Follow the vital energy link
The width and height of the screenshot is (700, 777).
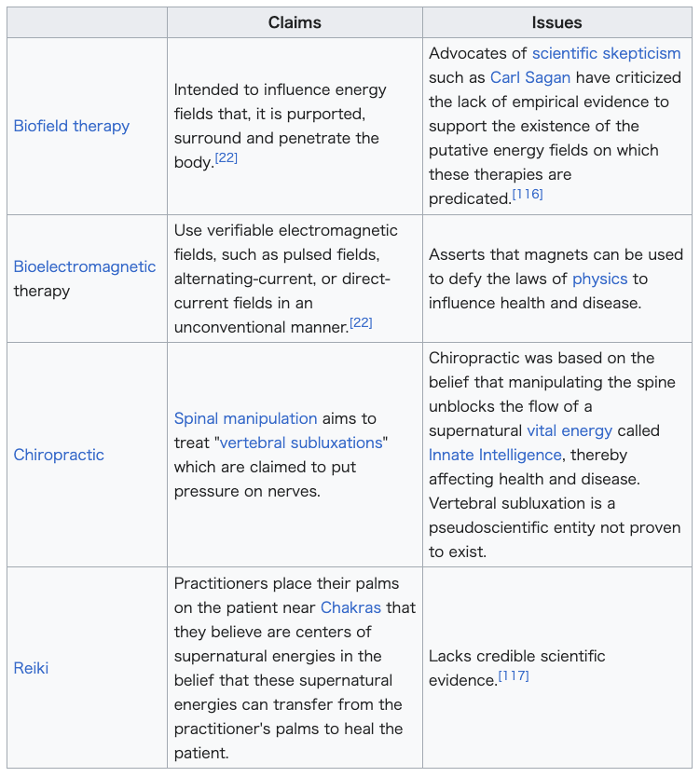point(570,430)
